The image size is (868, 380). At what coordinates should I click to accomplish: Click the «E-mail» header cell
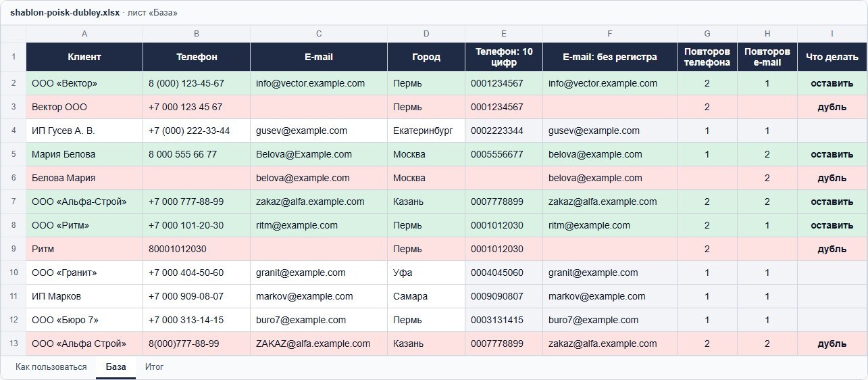coord(319,57)
